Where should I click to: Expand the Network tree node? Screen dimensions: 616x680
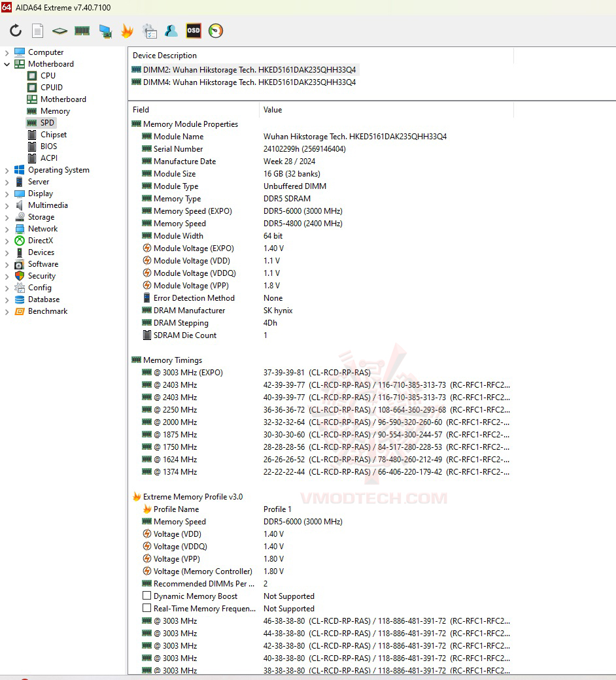coord(7,229)
